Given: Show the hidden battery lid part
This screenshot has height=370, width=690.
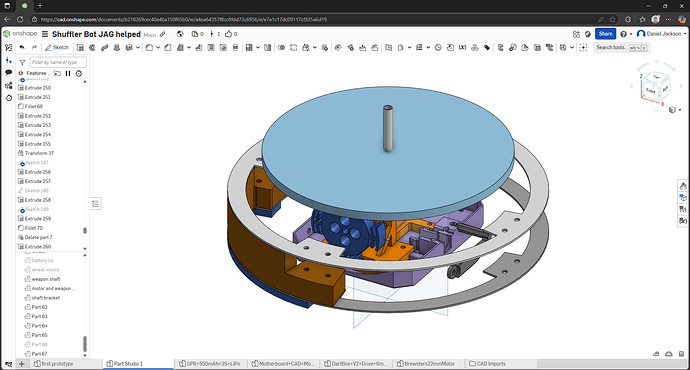Looking at the screenshot, I should [27, 260].
